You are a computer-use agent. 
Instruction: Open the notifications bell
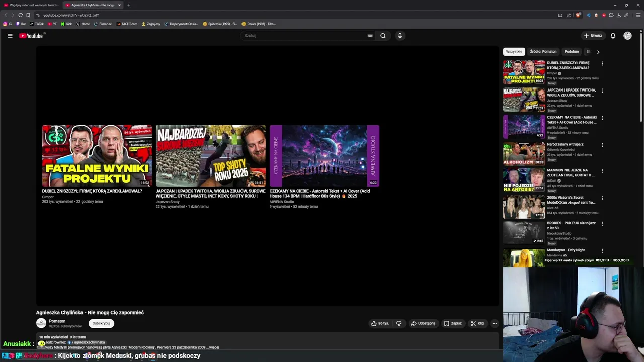pyautogui.click(x=613, y=36)
